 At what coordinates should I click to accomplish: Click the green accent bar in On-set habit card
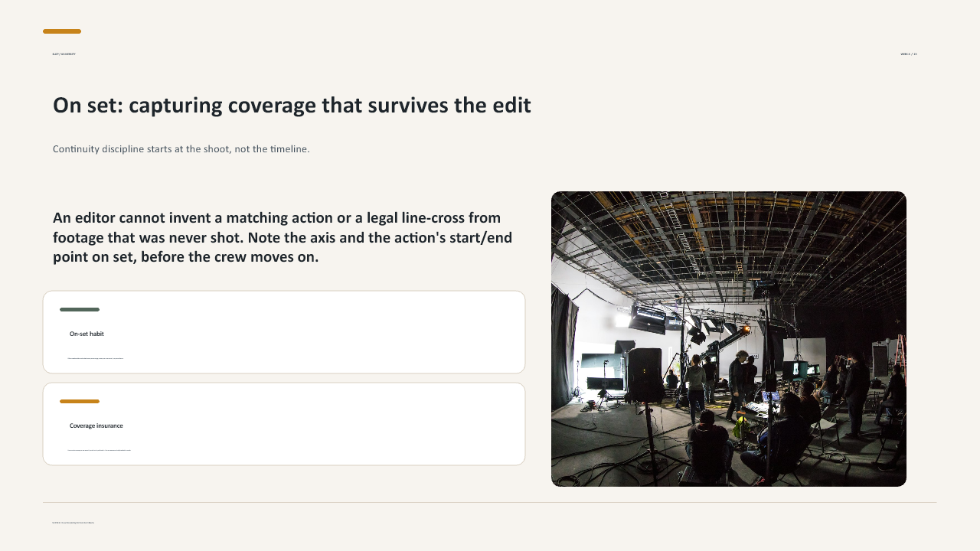[x=80, y=309]
